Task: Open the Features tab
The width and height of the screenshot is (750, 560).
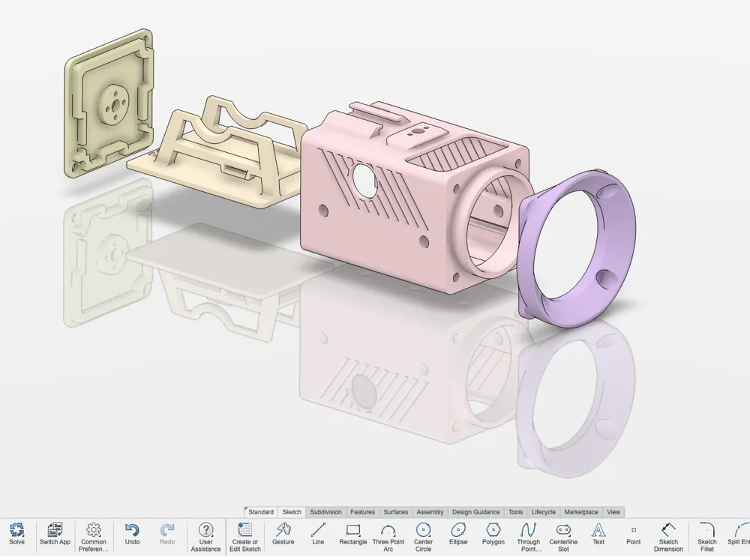Action: coord(362,512)
